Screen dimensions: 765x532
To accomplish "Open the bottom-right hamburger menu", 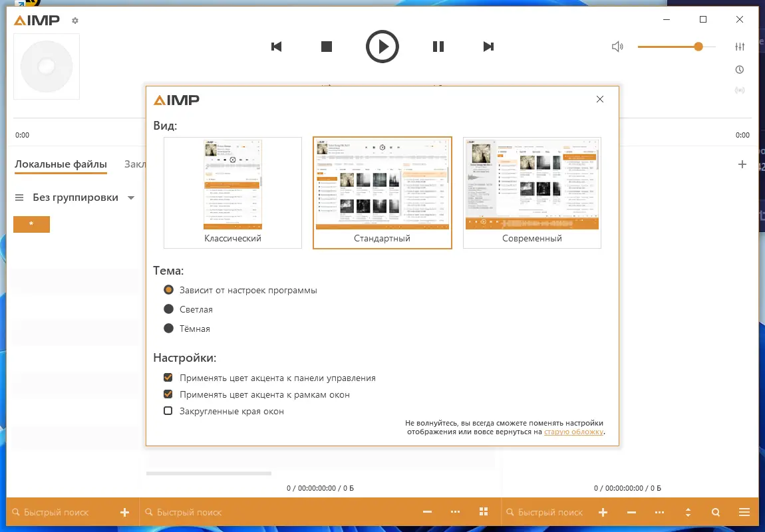I will tap(744, 512).
